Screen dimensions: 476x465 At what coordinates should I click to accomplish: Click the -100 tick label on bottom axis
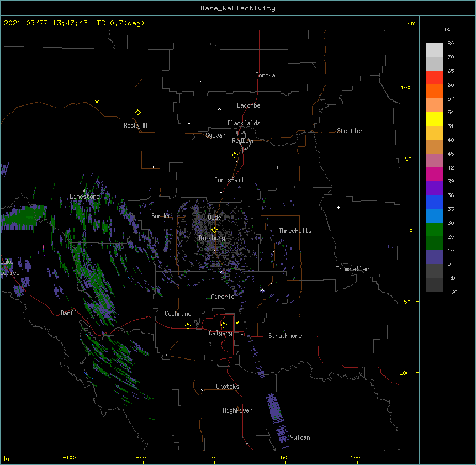click(x=70, y=457)
